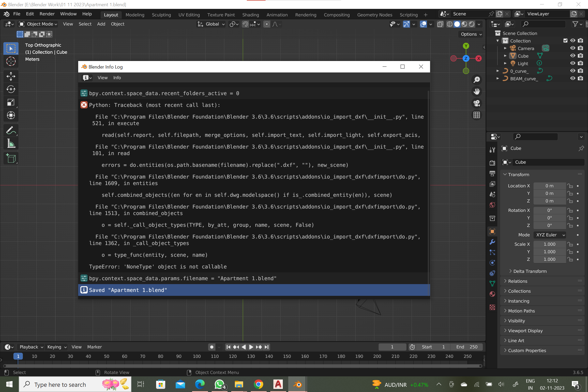The height and width of the screenshot is (392, 588).
Task: Click Windows taskbar Chrome icon
Action: click(x=258, y=384)
